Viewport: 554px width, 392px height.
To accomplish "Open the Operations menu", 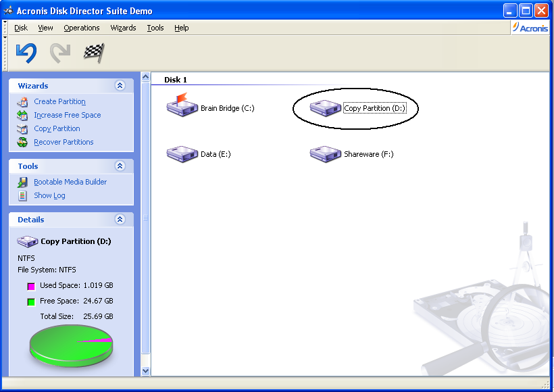I will point(82,28).
